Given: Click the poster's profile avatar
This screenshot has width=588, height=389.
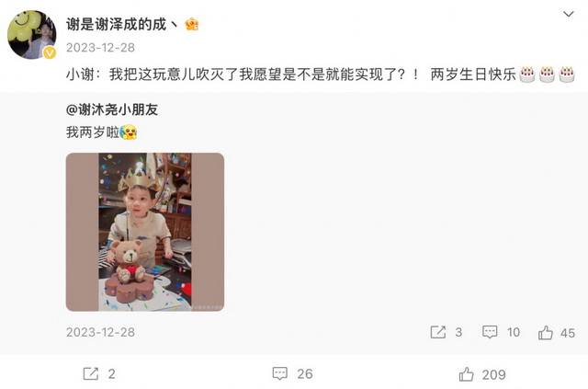Looking at the screenshot, I should coord(32,35).
